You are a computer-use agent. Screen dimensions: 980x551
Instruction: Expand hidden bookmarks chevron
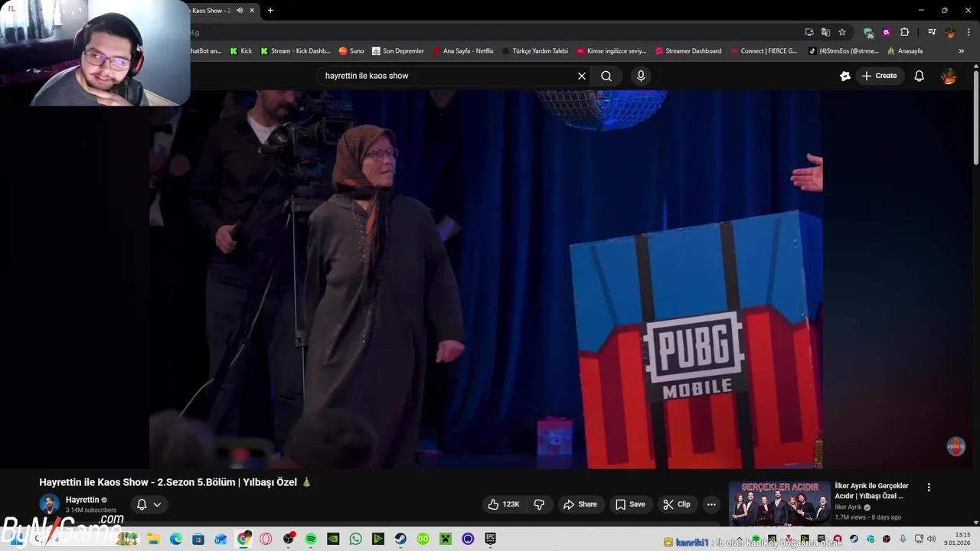(962, 51)
